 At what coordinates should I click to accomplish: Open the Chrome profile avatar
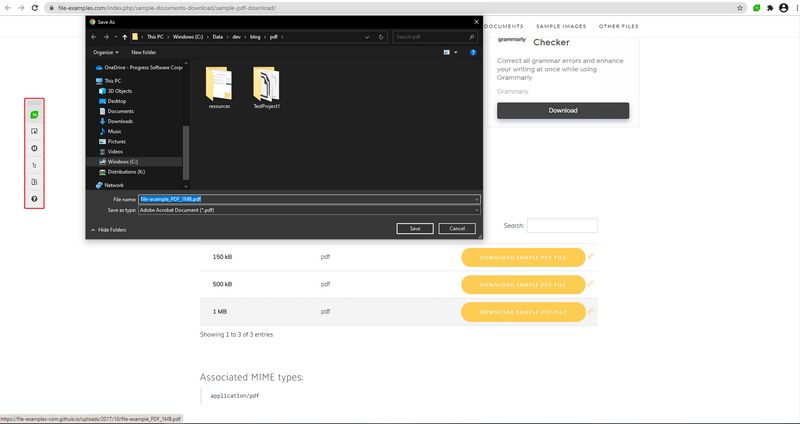point(784,8)
